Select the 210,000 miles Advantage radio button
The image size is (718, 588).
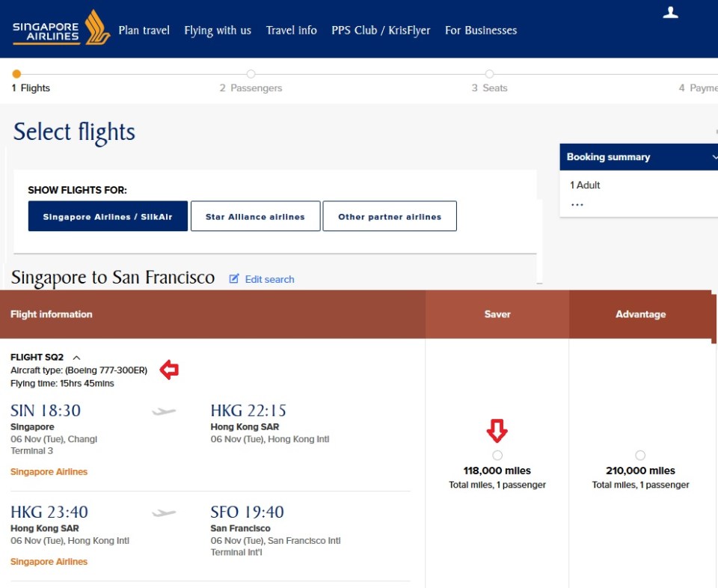click(x=640, y=456)
